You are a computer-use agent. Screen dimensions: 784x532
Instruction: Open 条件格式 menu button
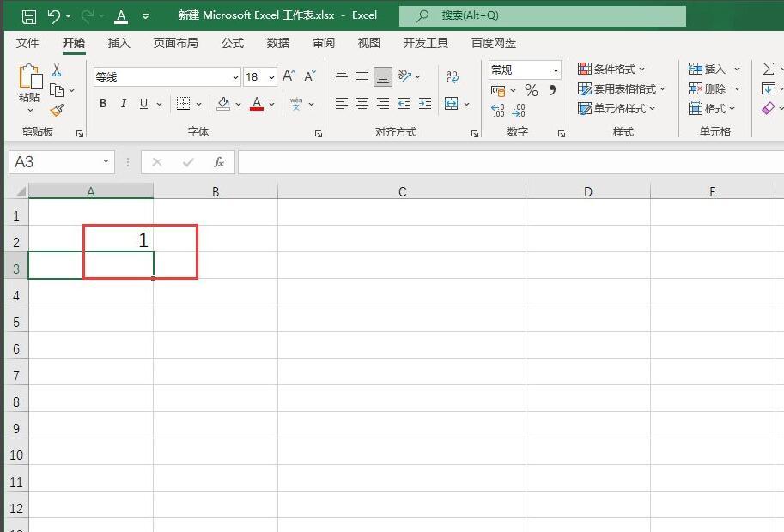611,69
